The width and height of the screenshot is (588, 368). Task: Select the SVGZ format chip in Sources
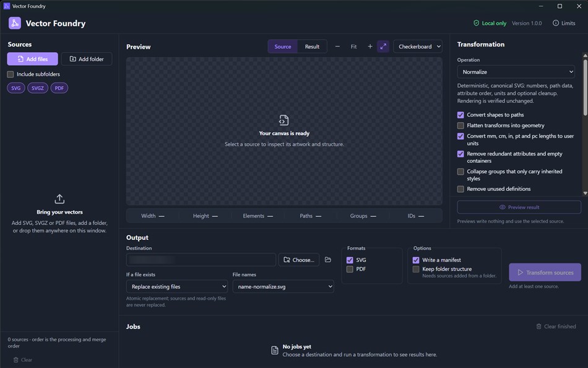38,88
